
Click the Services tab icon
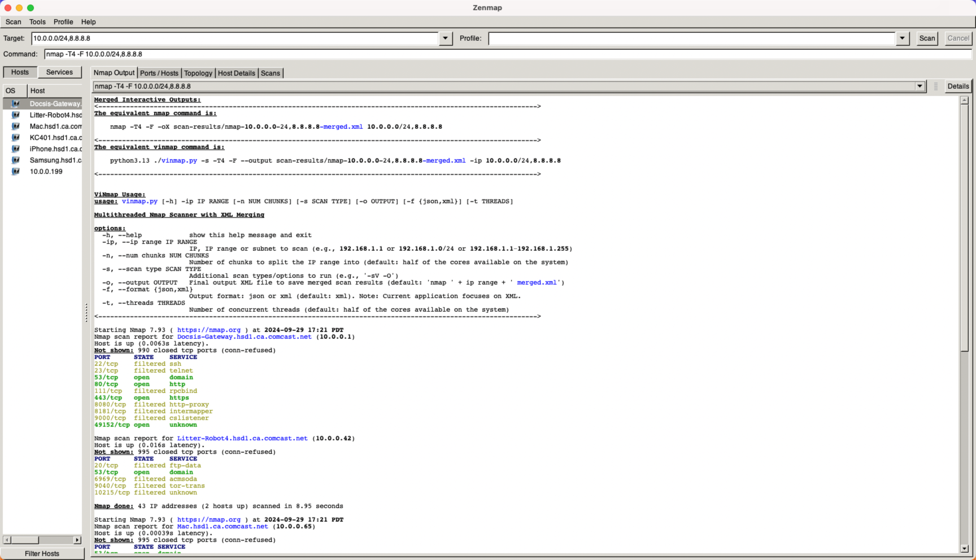click(59, 72)
